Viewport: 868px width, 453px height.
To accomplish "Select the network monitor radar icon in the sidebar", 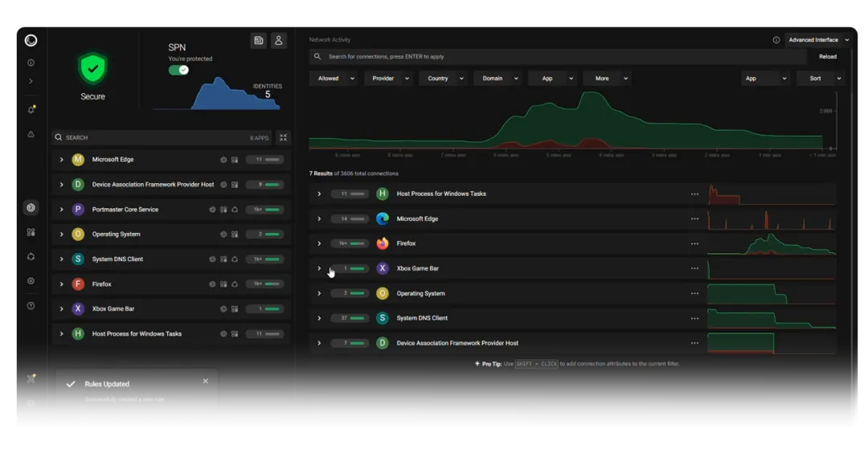I will click(x=31, y=207).
